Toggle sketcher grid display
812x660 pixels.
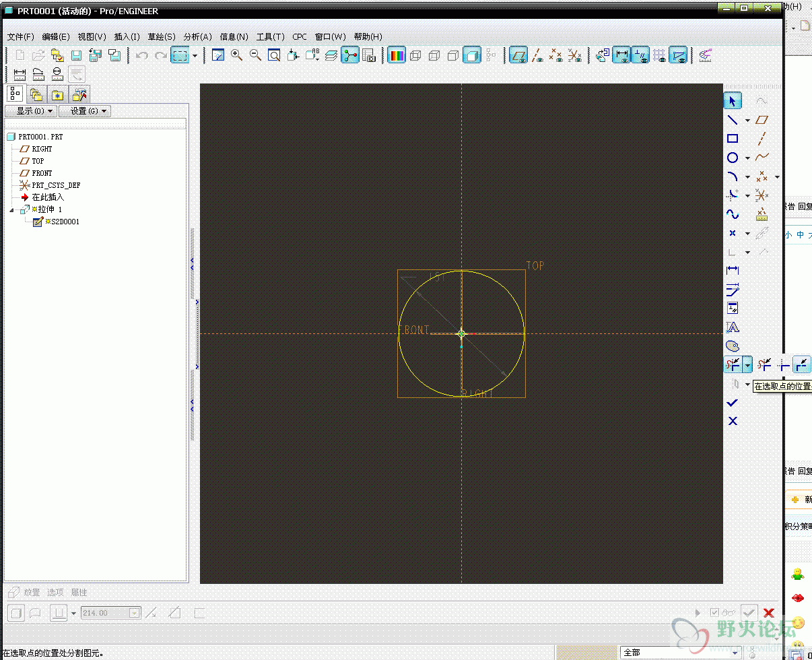click(x=659, y=56)
